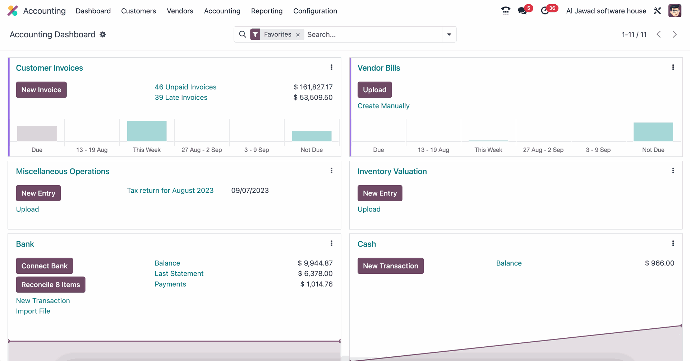Remove the Favorites filter tag
The width and height of the screenshot is (690, 361).
pyautogui.click(x=298, y=34)
